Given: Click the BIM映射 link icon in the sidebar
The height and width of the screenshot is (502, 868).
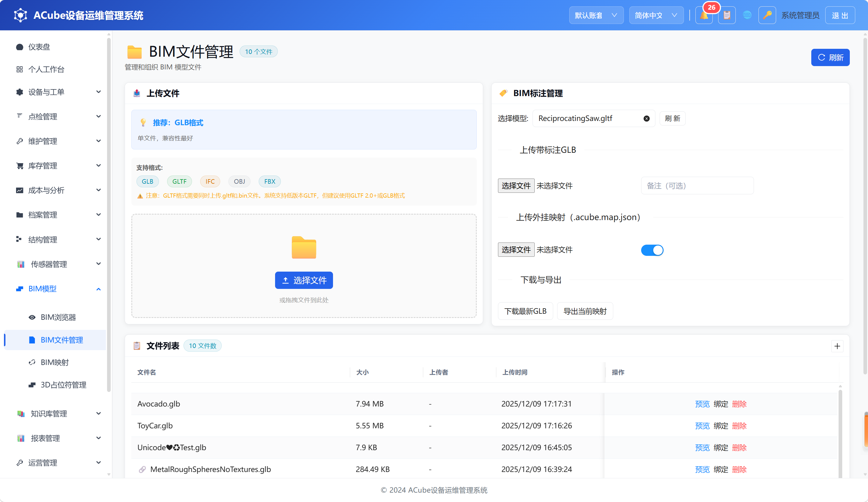Looking at the screenshot, I should click(x=32, y=363).
